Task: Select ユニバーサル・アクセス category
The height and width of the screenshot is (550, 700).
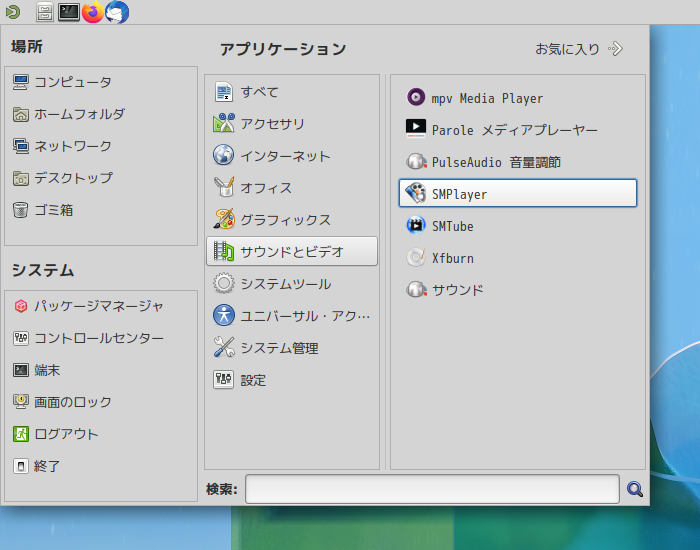Action: [292, 316]
